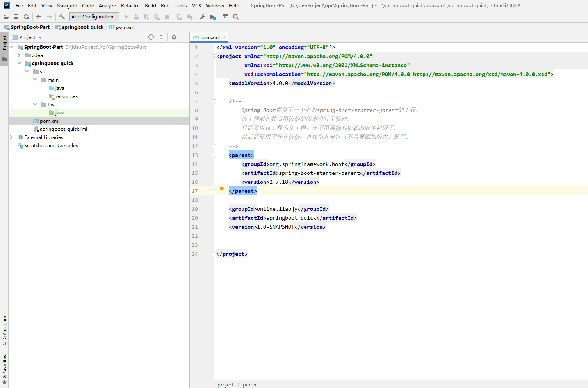The height and width of the screenshot is (388, 588).
Task: Open the Edit menu
Action: 32,5
